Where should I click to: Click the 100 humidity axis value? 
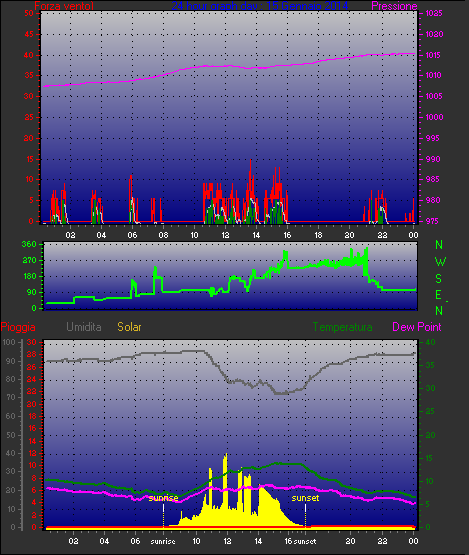click(x=9, y=342)
